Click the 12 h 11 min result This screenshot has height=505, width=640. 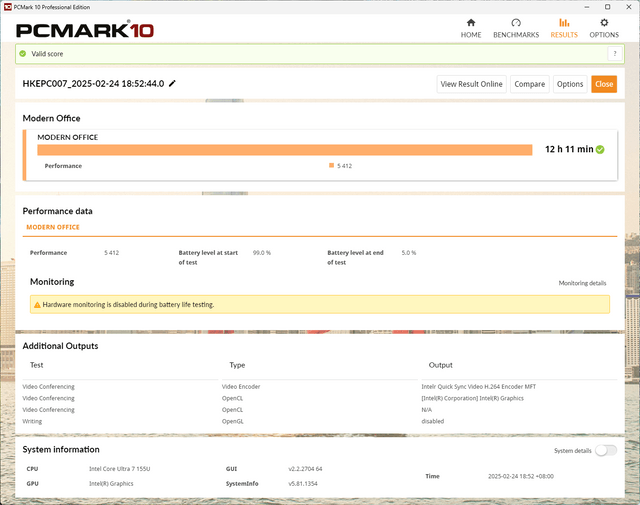(569, 149)
